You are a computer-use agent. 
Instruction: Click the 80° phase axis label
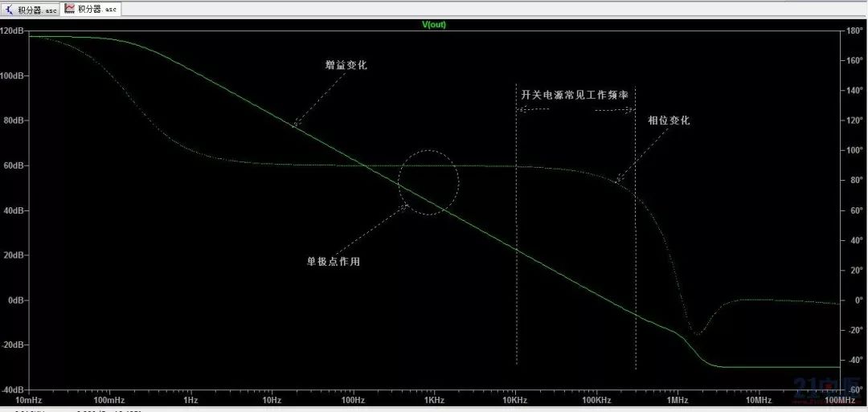point(857,181)
